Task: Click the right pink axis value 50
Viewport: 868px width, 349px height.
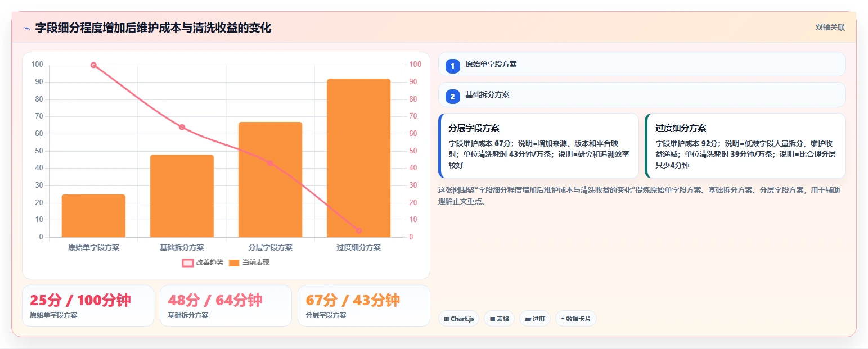Action: (x=413, y=151)
